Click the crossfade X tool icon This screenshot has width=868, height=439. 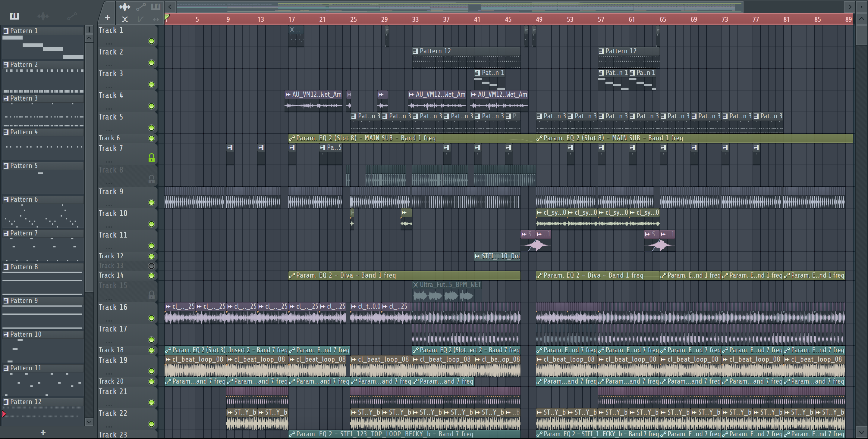point(125,19)
